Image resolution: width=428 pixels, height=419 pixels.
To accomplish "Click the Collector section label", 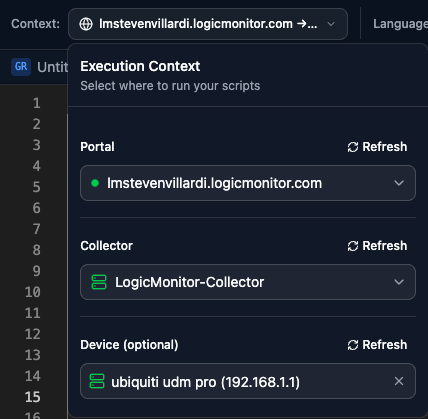I will pyautogui.click(x=107, y=246).
